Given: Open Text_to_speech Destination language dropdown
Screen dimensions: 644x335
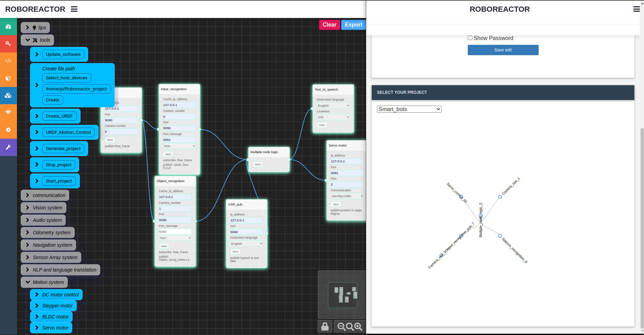Looking at the screenshot, I should tap(333, 106).
